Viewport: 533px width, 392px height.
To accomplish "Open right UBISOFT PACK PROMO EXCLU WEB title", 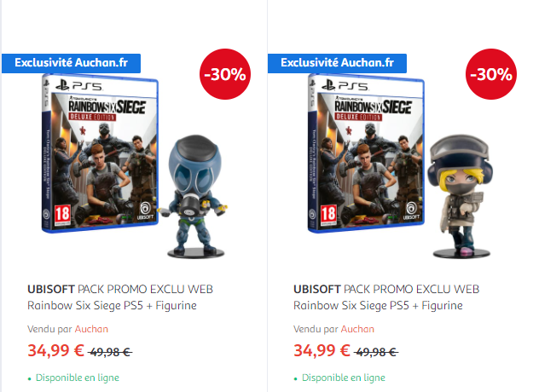I will click(386, 290).
